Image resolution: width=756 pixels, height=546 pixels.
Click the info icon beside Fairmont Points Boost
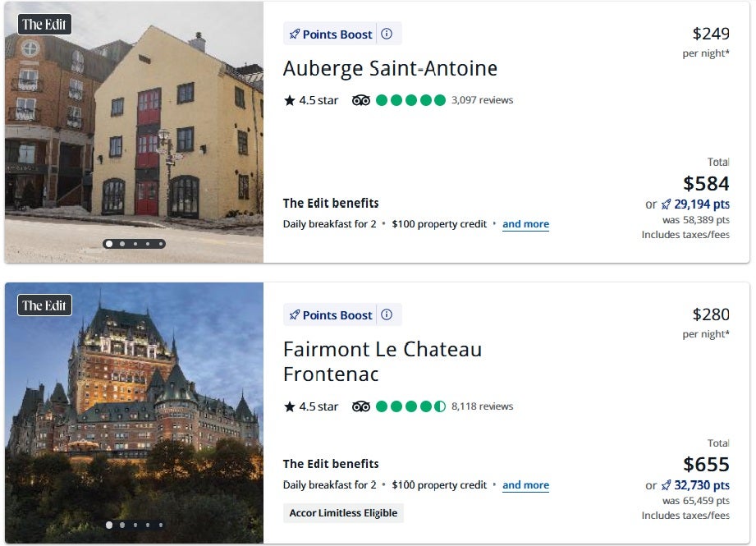pos(387,315)
